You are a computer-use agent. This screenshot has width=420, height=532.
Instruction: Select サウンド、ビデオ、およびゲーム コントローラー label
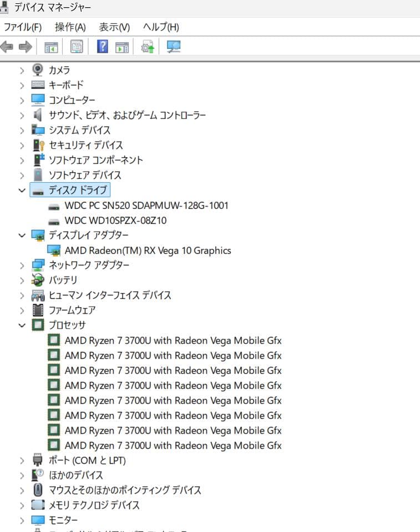[127, 115]
